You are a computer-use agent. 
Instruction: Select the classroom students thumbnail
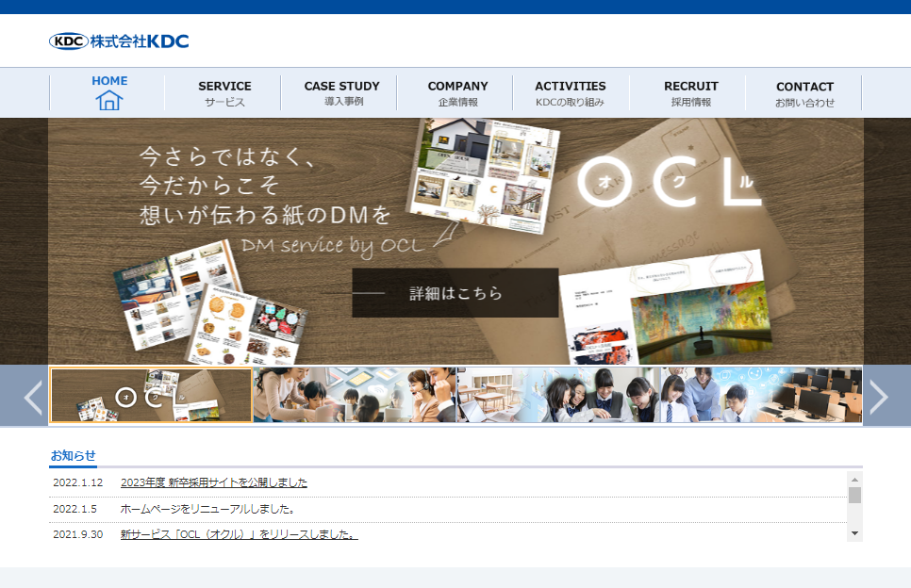559,395
